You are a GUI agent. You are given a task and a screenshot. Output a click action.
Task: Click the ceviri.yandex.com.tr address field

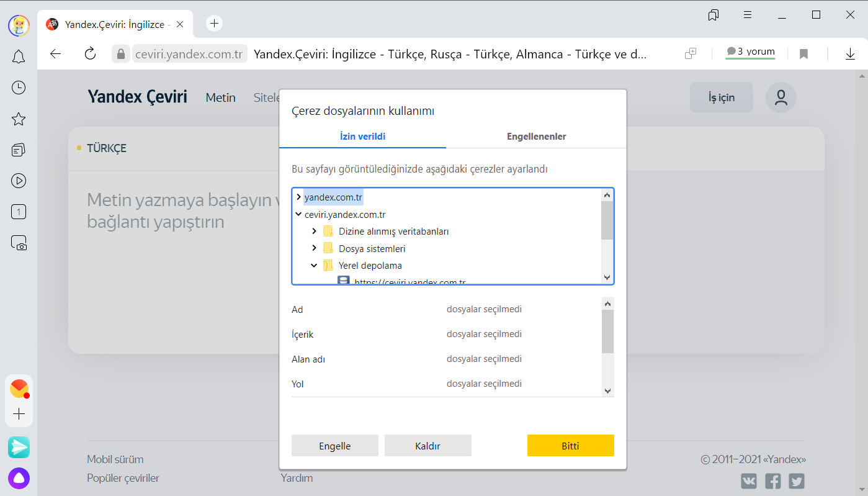click(x=189, y=54)
